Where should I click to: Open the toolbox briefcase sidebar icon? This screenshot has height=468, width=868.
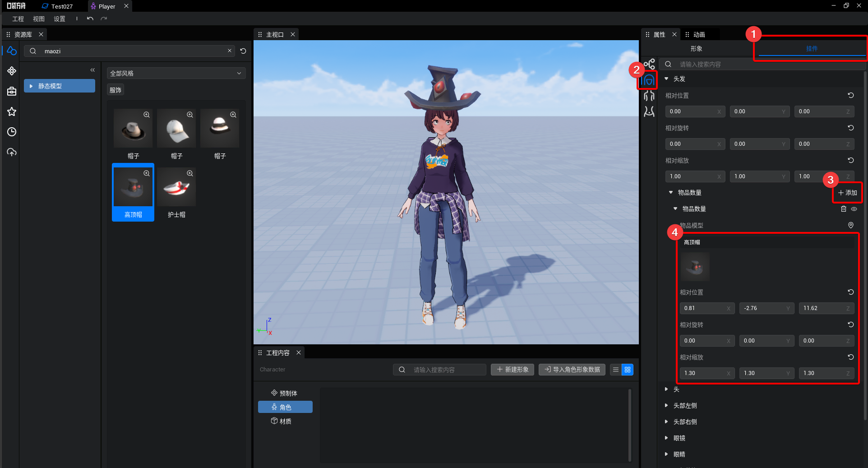click(x=12, y=91)
